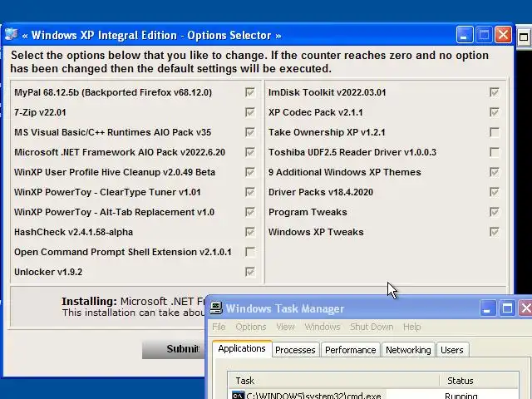Switch to the Networking tab

pos(408,350)
